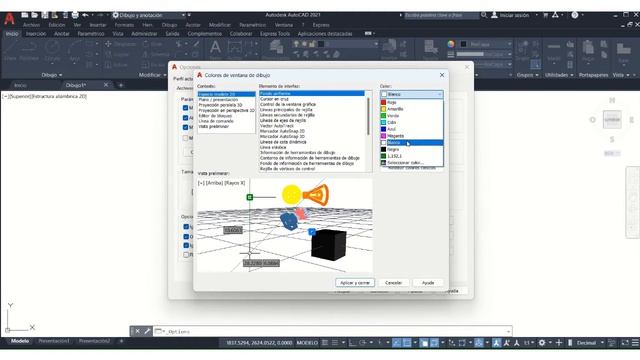Expand the Dibujo ribbon panel
This screenshot has width=640, height=360.
pos(51,75)
